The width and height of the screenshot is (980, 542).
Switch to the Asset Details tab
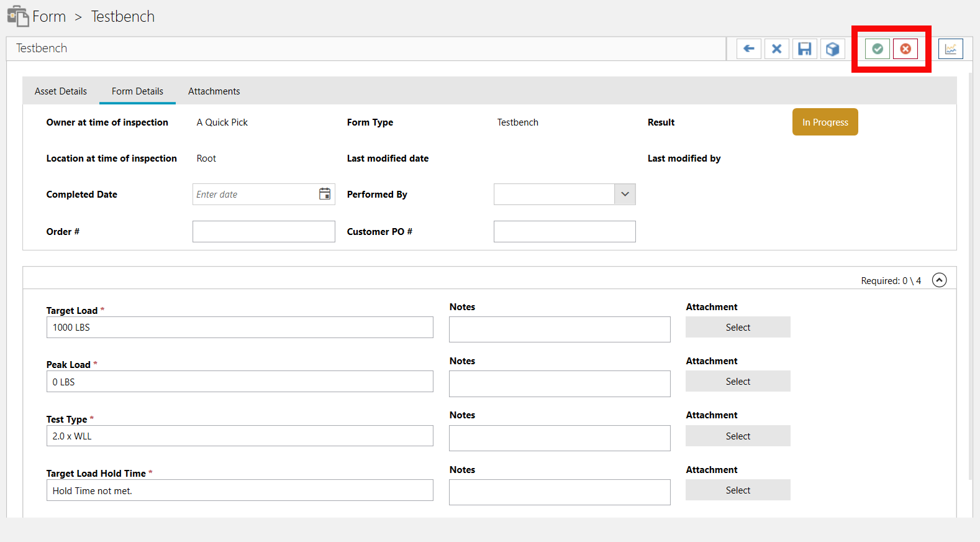click(61, 91)
